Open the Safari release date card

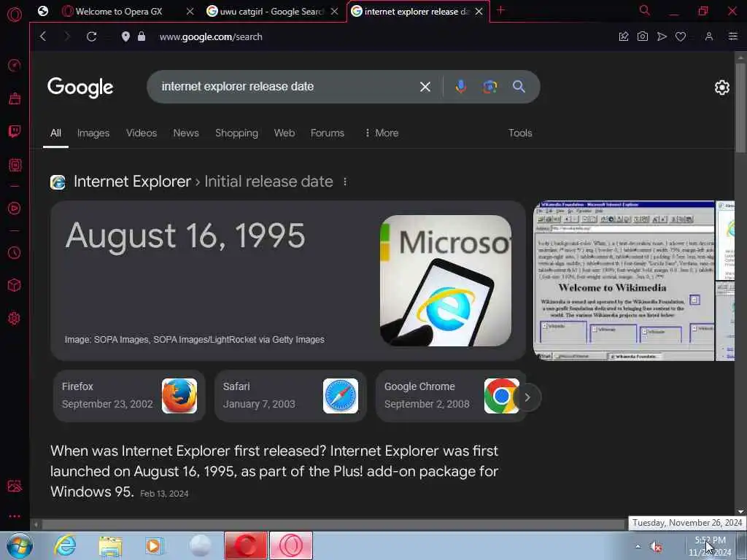(x=290, y=396)
